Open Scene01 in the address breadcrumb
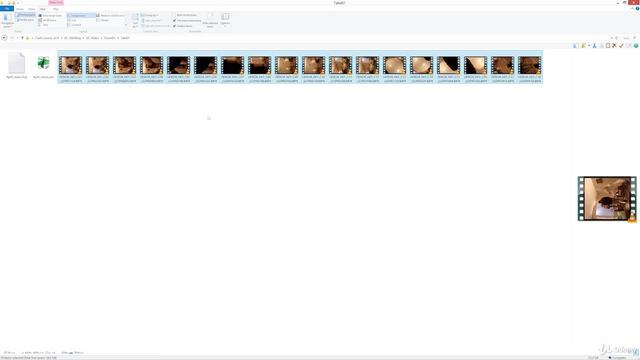640x360 pixels. pyautogui.click(x=110, y=38)
